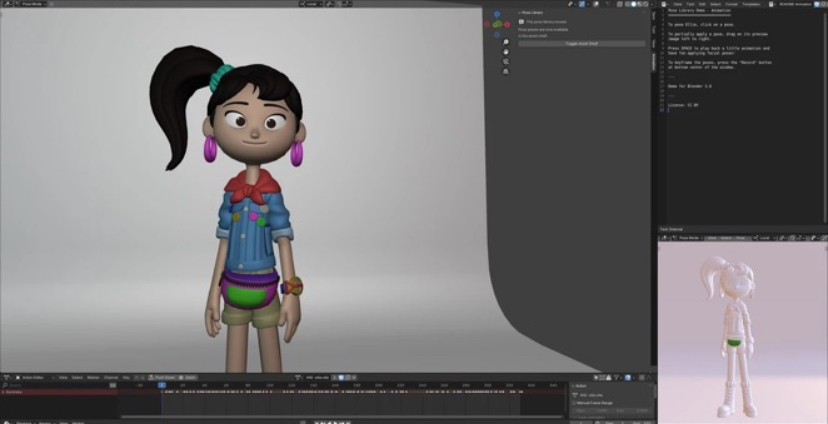The image size is (828, 424).
Task: Open the Pose Mode dropdown in the main viewport
Action: tap(30, 4)
